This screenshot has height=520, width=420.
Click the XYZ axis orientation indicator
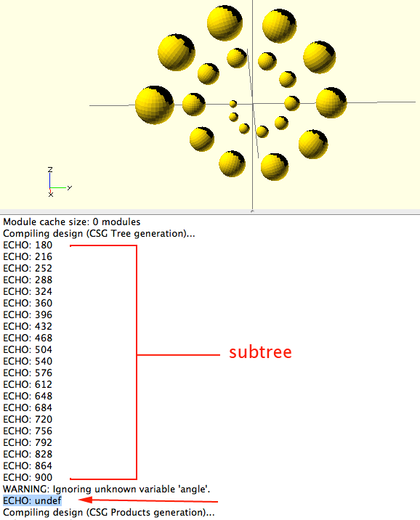pyautogui.click(x=59, y=182)
